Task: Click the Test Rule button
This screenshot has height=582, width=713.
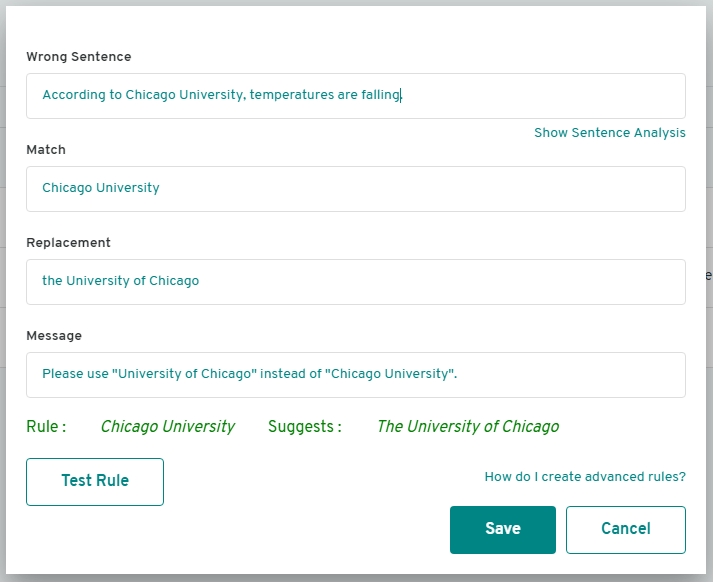Action: point(95,482)
